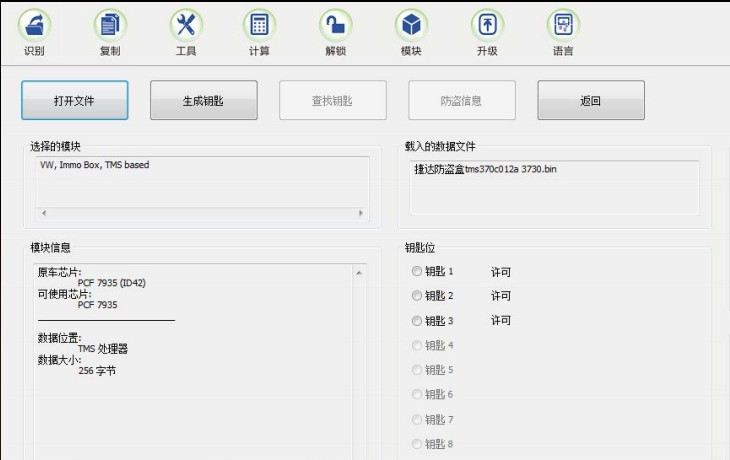Click the 生成钥匙 button
This screenshot has height=460, width=730.
[203, 100]
